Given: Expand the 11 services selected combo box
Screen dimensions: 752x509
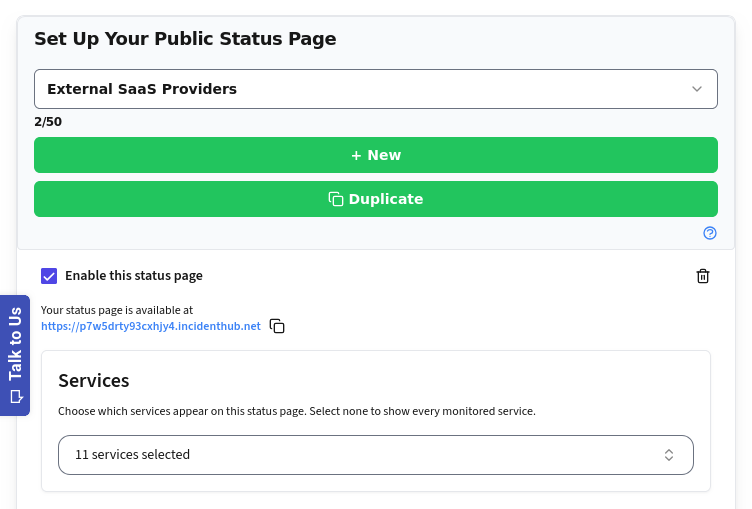Looking at the screenshot, I should point(376,455).
